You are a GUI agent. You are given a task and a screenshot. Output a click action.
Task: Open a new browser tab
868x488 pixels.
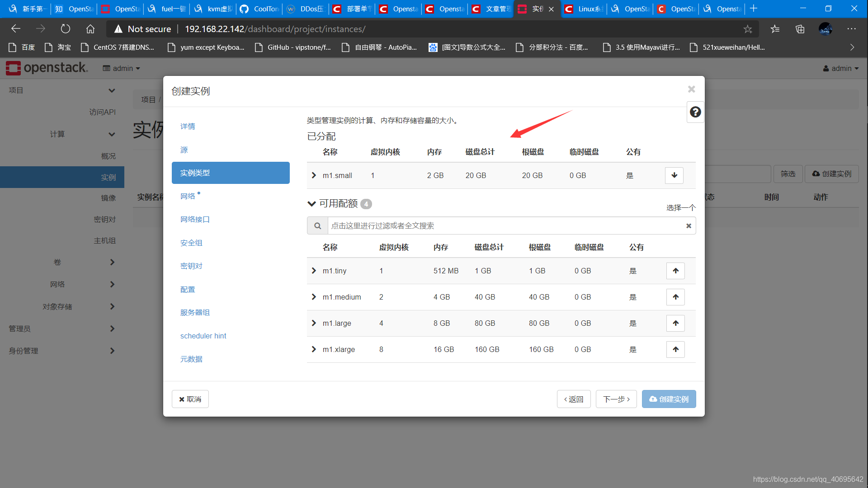(753, 9)
